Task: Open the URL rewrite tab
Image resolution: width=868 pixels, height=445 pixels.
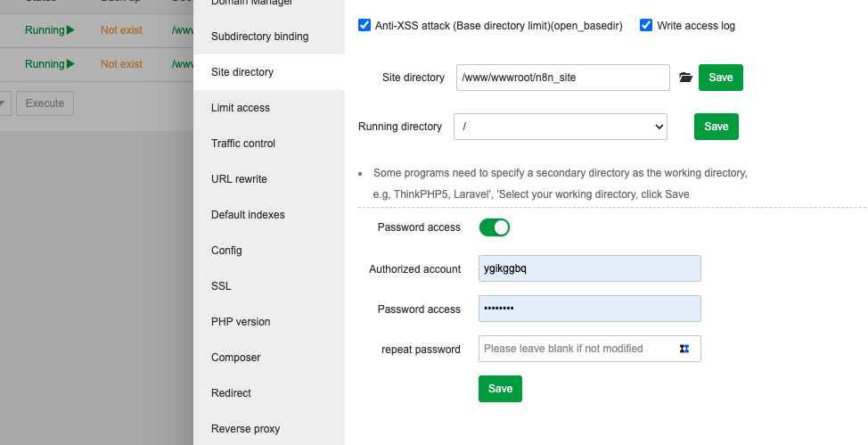Action: [239, 179]
